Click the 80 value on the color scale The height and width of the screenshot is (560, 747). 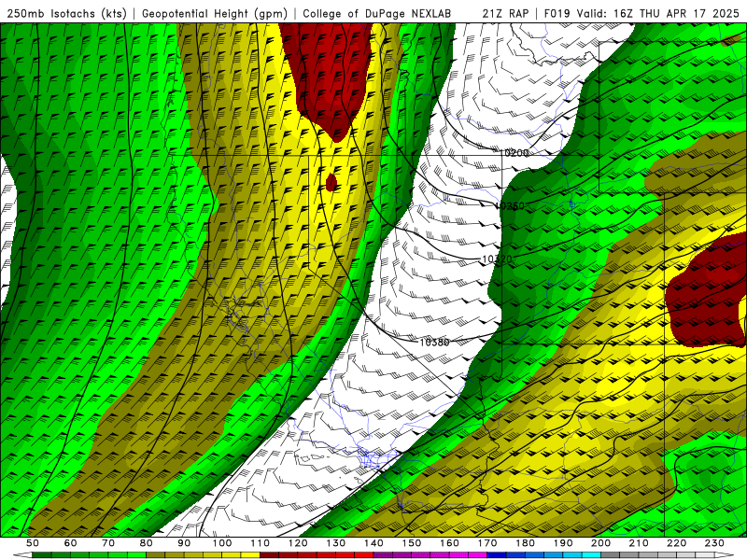coord(147,543)
